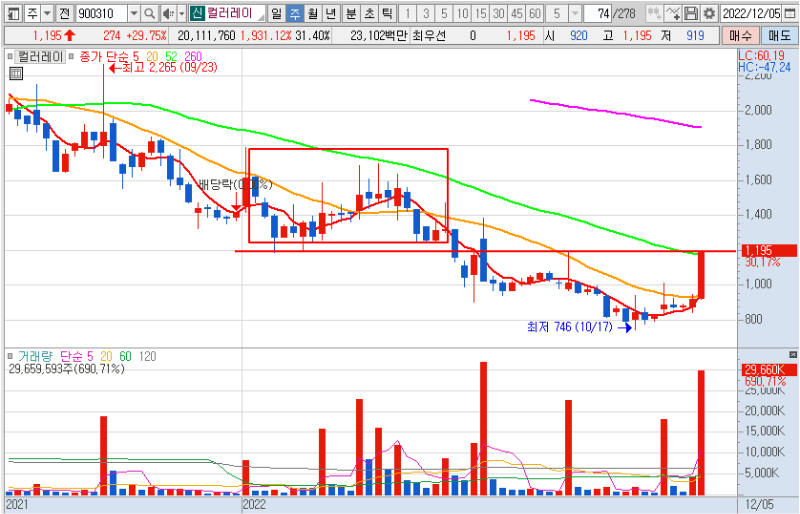Viewport: 800px width, 514px height.
Task: Click the candlestick compare chart icon
Action: click(x=654, y=13)
